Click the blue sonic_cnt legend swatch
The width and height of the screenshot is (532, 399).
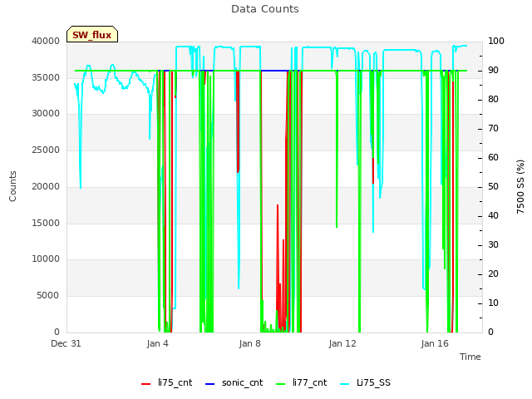tap(210, 384)
